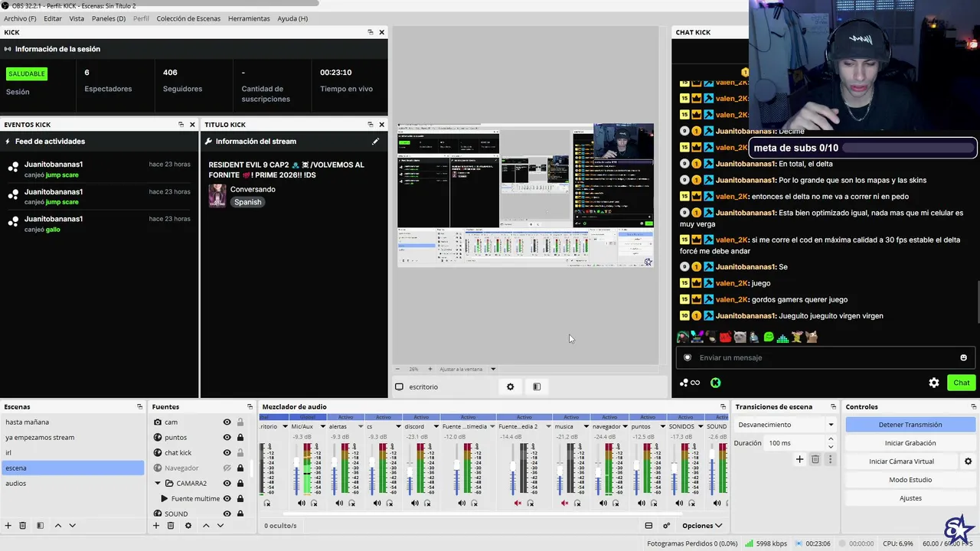
Task: Hide the chat kick source
Action: (227, 453)
